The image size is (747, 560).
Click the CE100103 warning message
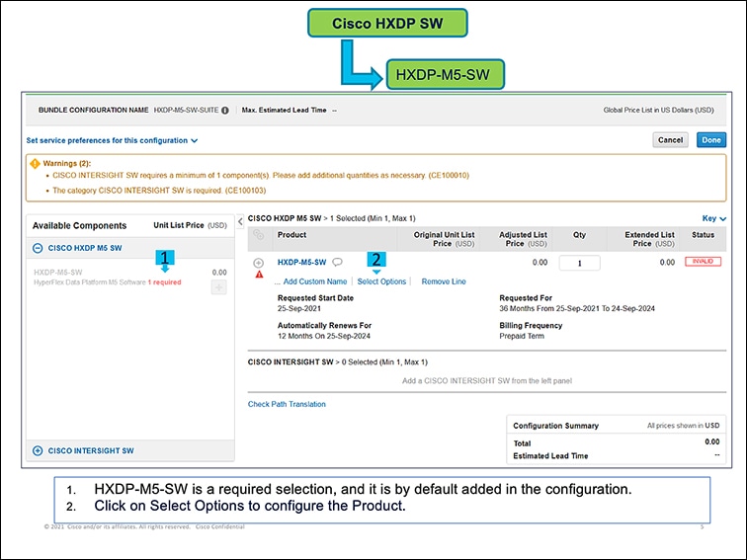[159, 191]
